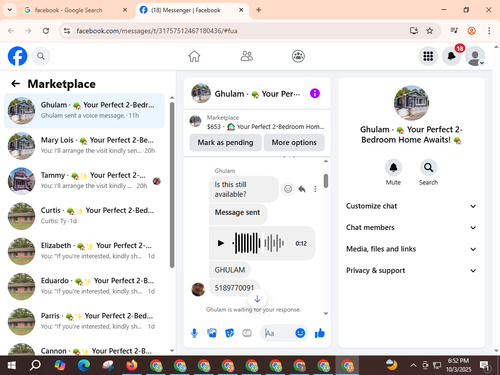Image resolution: width=500 pixels, height=375 pixels.
Task: Open the Groups icon in top navigation
Action: tap(298, 56)
